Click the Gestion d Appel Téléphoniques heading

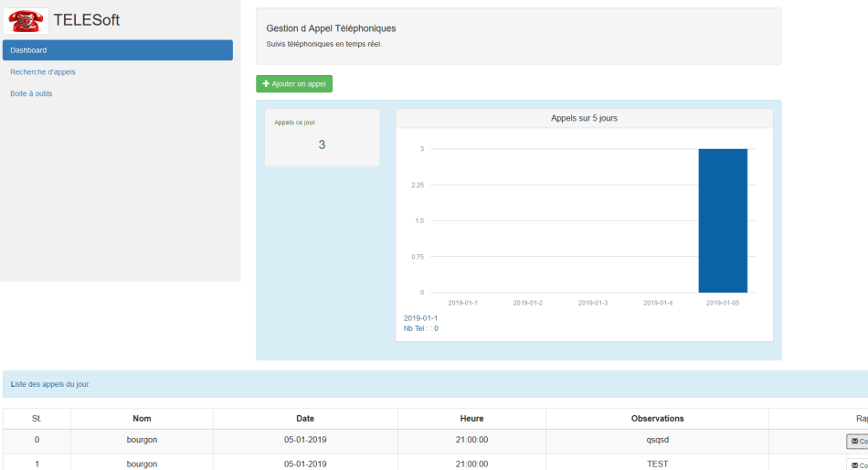[x=331, y=28]
